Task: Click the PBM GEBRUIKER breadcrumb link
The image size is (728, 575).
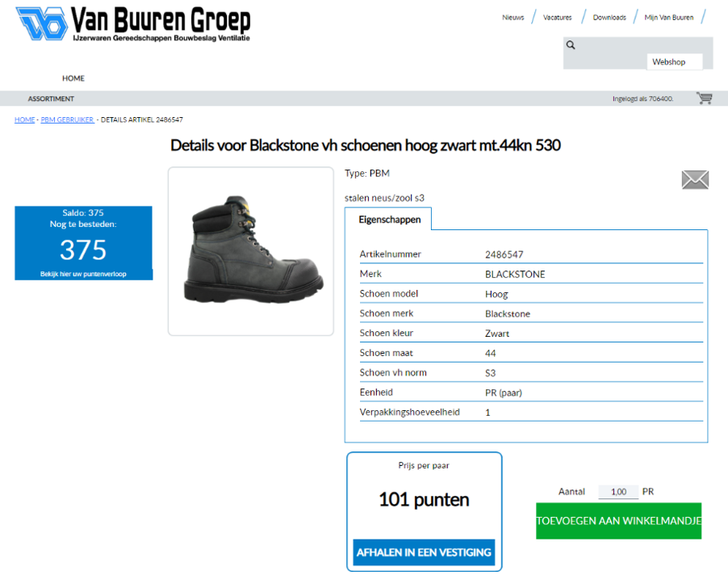Action: (x=67, y=120)
